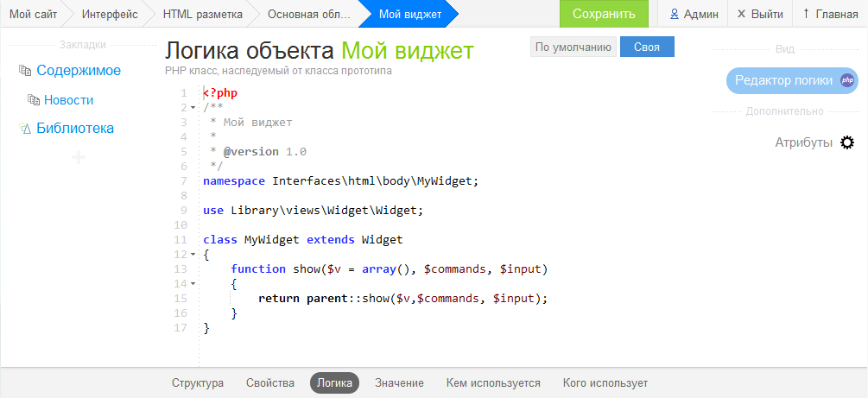The image size is (868, 398).
Task: Switch to the Логика tab
Action: pos(334,383)
